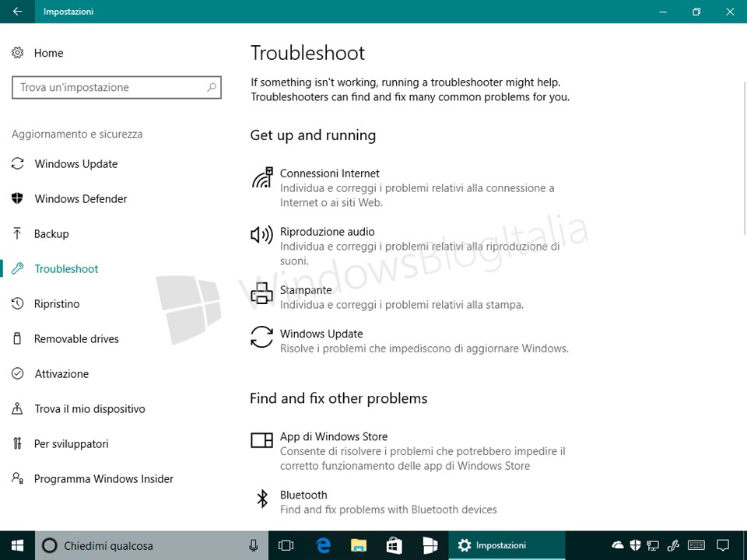The width and height of the screenshot is (747, 560).
Task: Open Programma Windows Insider section
Action: coord(103,478)
